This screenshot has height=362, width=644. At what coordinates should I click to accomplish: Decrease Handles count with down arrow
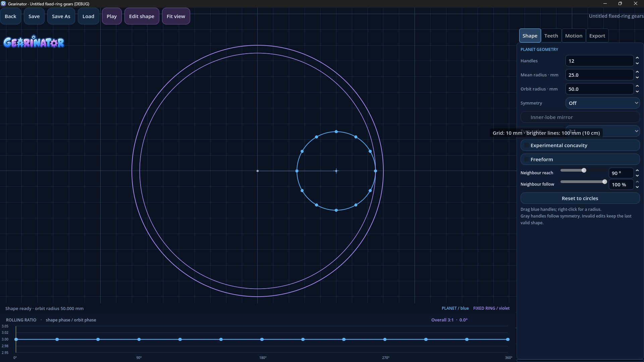click(637, 64)
